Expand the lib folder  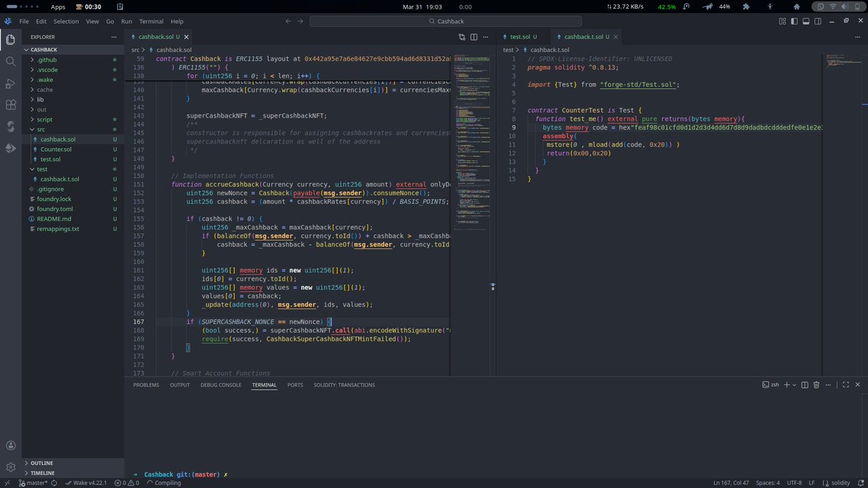pyautogui.click(x=72, y=99)
